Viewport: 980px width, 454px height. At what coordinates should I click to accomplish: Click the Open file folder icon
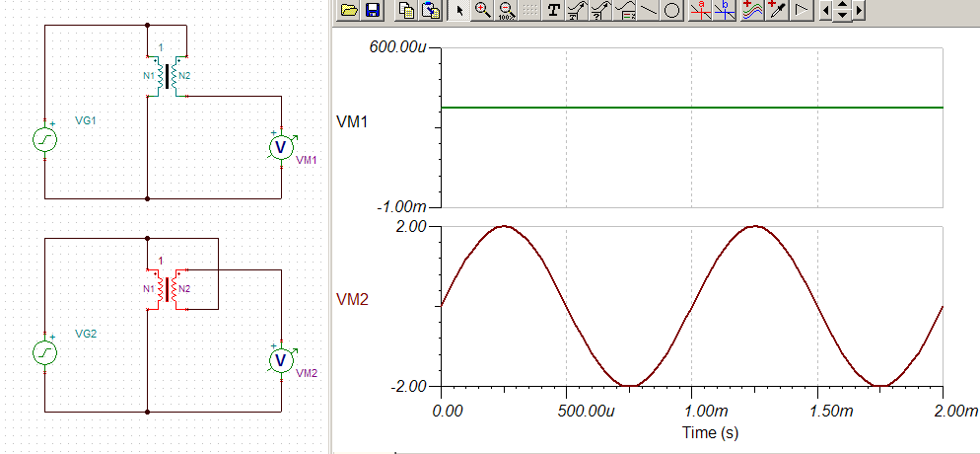pyautogui.click(x=347, y=10)
